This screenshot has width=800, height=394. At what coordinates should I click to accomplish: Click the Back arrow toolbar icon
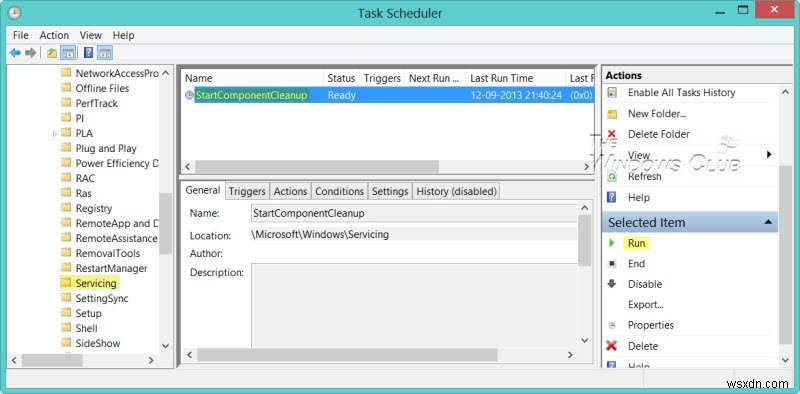point(15,53)
